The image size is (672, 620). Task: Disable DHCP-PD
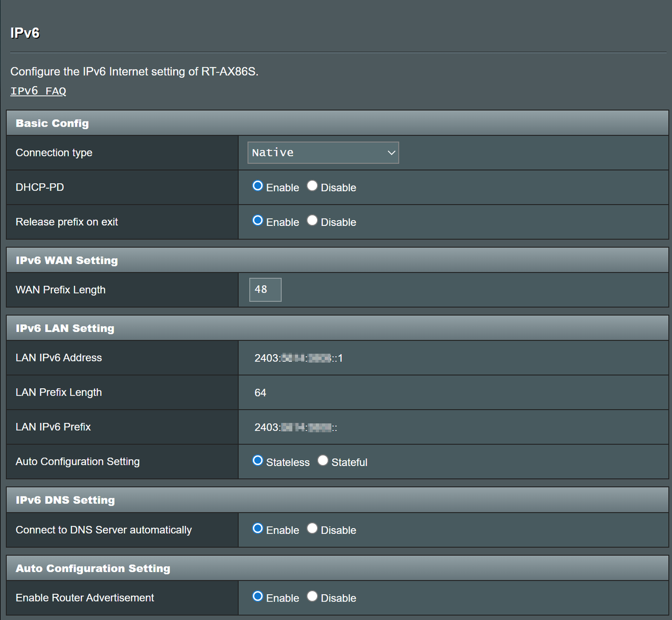[x=312, y=185]
